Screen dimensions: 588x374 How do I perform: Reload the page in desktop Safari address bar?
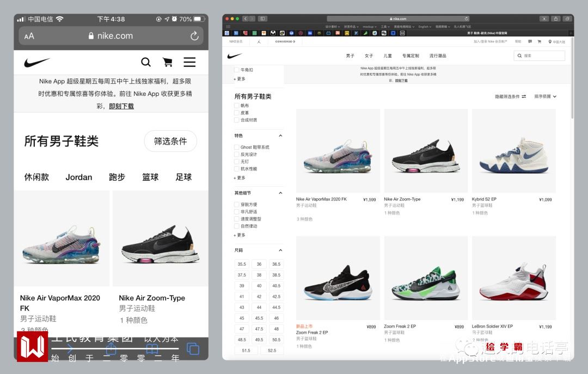click(467, 19)
